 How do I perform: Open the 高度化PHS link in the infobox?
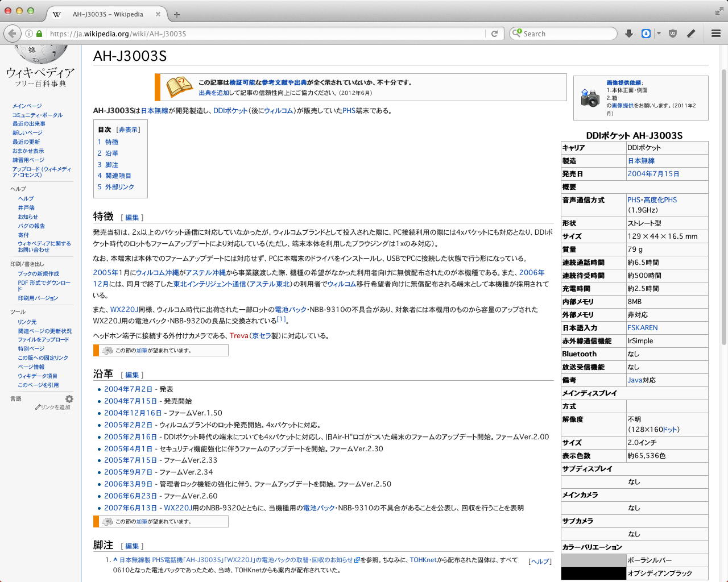coord(660,200)
